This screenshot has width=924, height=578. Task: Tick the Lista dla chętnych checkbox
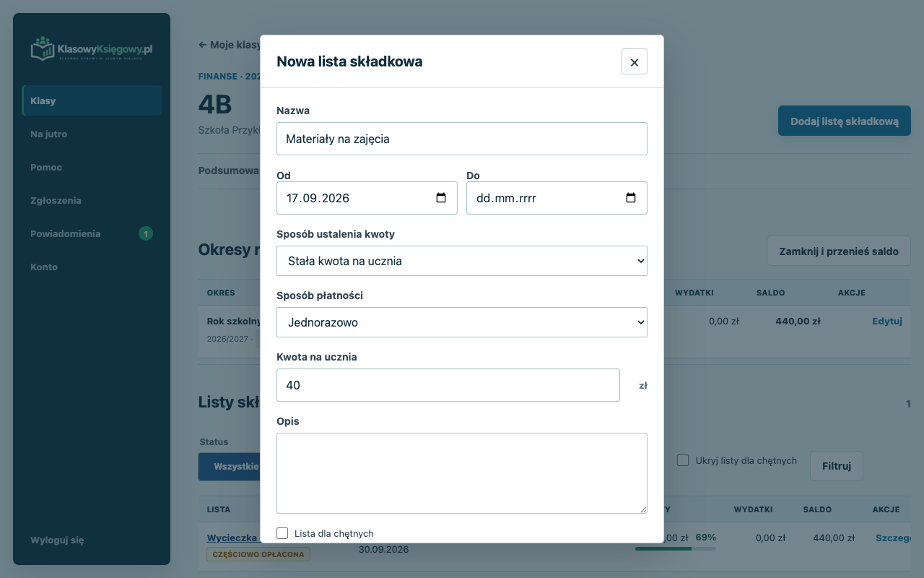(x=282, y=533)
